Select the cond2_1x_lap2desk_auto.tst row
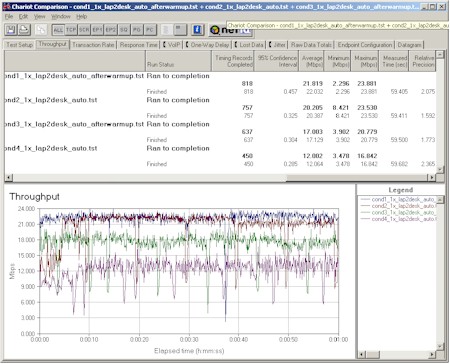The height and width of the screenshot is (364, 450). point(220,100)
